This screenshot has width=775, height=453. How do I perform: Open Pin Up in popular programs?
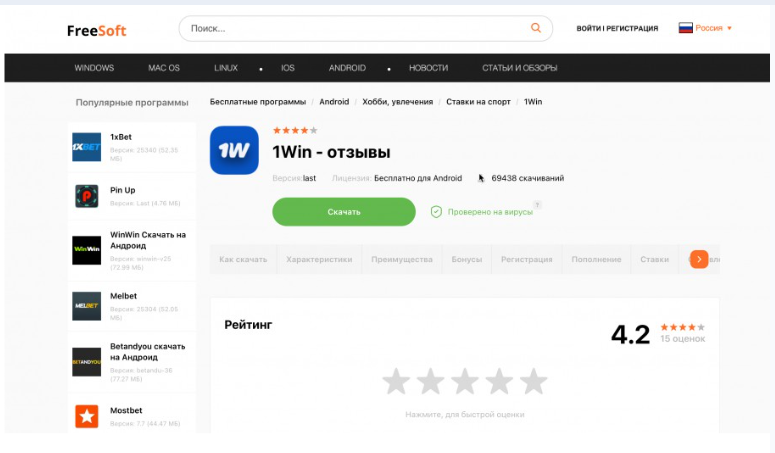123,190
